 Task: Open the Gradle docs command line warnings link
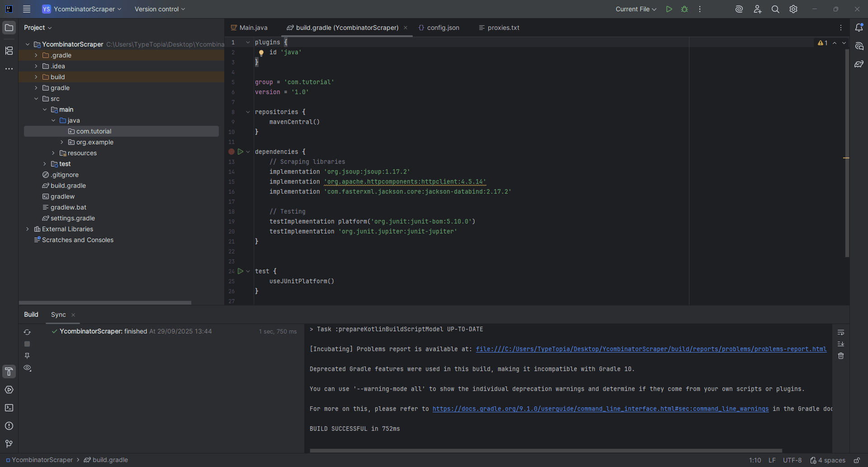tap(600, 409)
